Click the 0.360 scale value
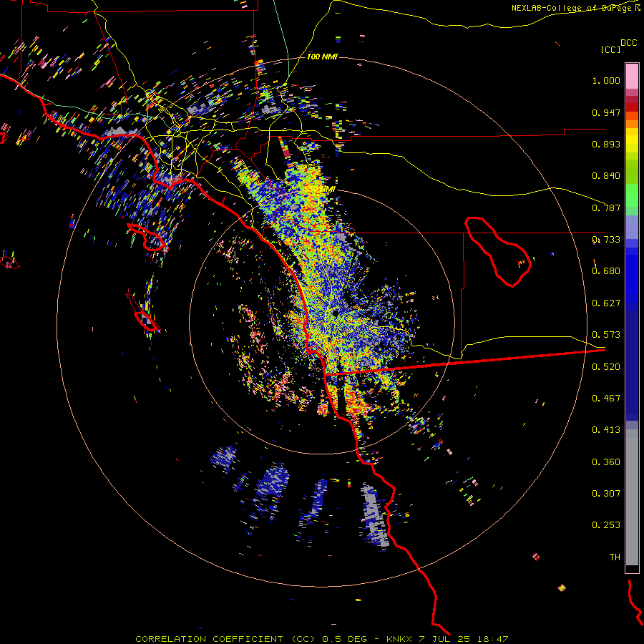This screenshot has width=644, height=644. click(606, 462)
